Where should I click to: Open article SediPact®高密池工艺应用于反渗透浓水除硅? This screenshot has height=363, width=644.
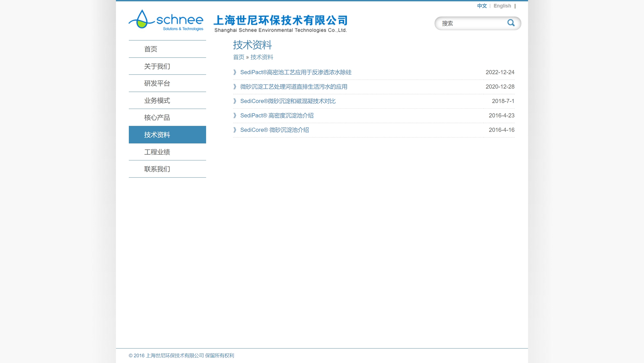coord(296,72)
